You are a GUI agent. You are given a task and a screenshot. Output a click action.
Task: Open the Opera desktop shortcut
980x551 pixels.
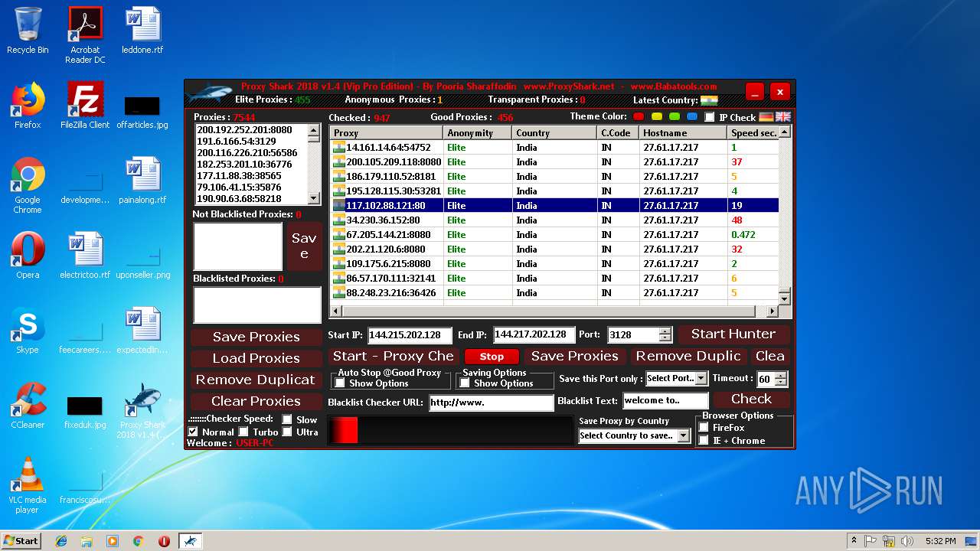[x=28, y=256]
